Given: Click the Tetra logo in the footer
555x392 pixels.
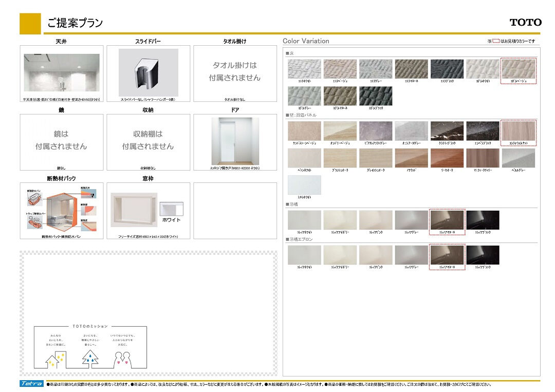Looking at the screenshot, I should [x=31, y=383].
